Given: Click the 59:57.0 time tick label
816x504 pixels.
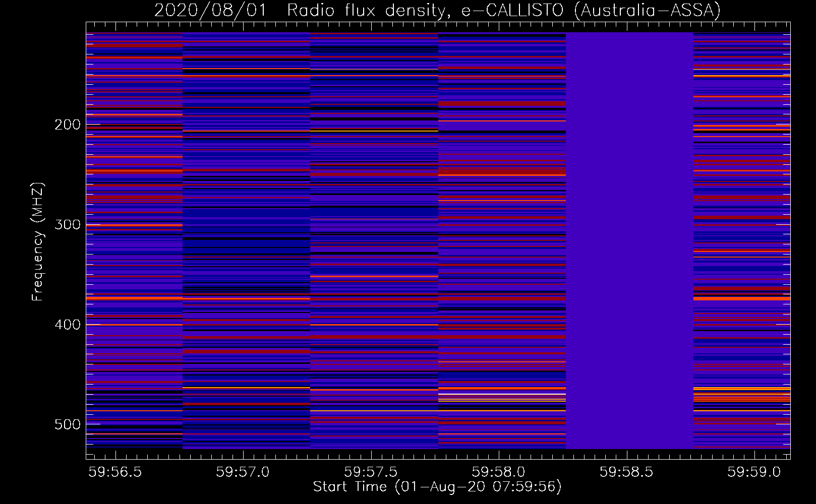Looking at the screenshot, I should pos(243,472).
